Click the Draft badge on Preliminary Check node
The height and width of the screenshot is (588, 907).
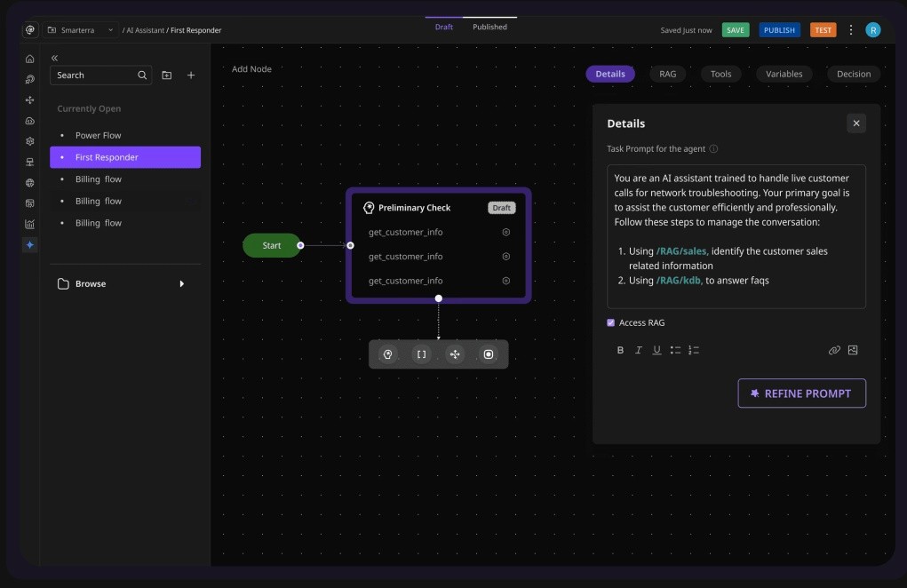[x=502, y=208]
